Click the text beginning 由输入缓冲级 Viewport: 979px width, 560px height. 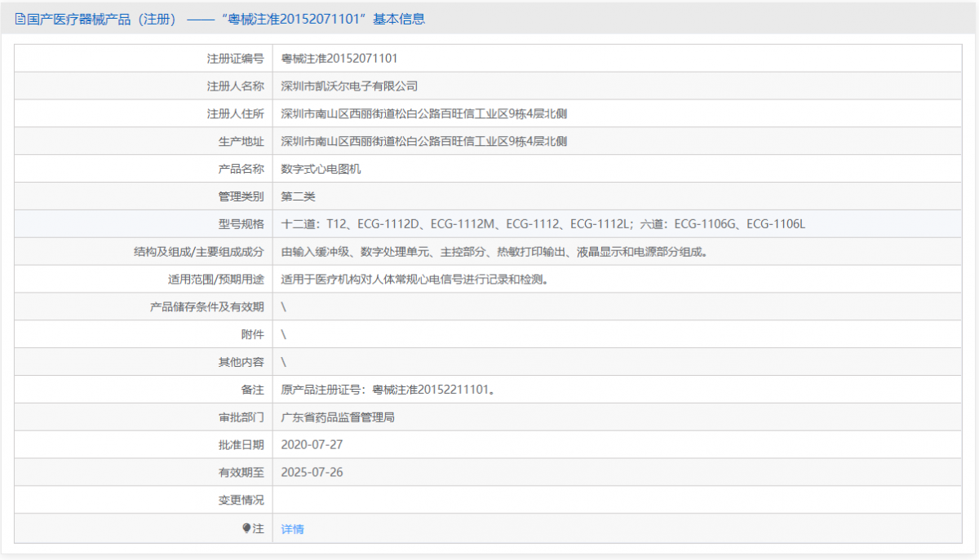[x=494, y=252]
